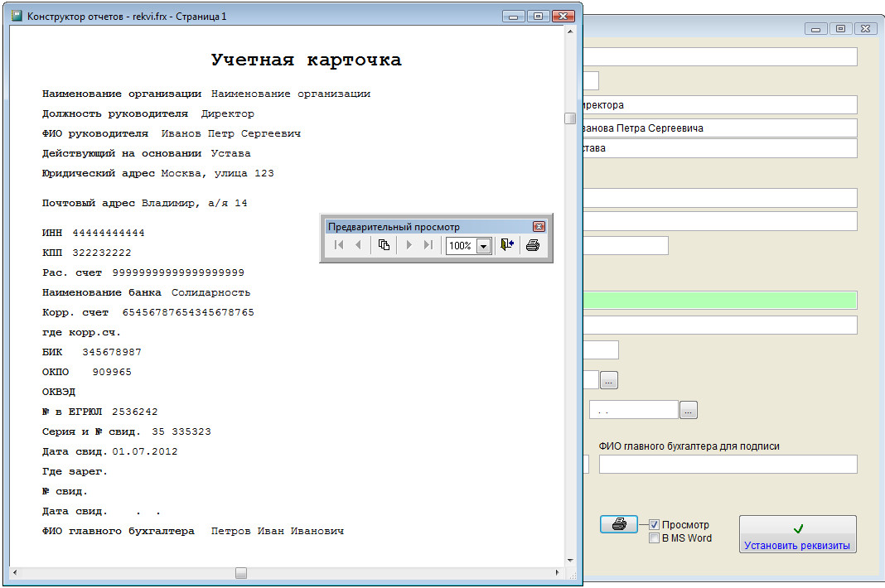This screenshot has width=885, height=588.
Task: Open the go-to-page icon in preview toolbar
Action: point(384,245)
